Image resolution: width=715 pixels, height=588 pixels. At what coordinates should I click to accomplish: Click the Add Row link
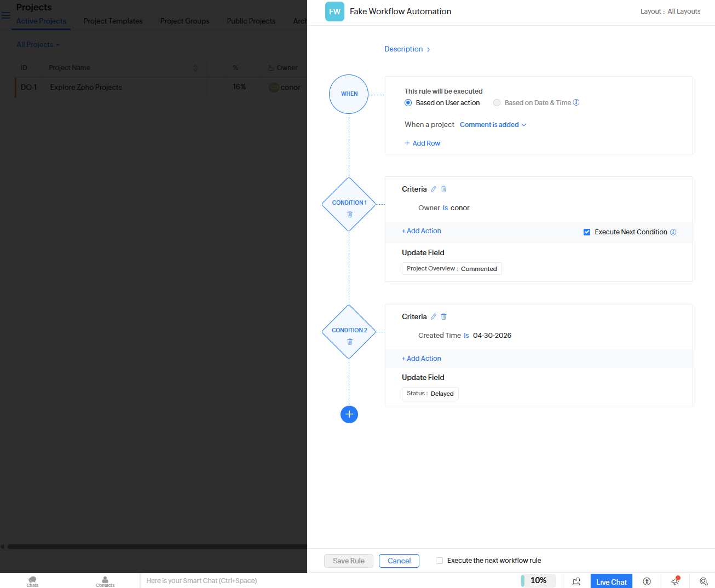coord(422,143)
